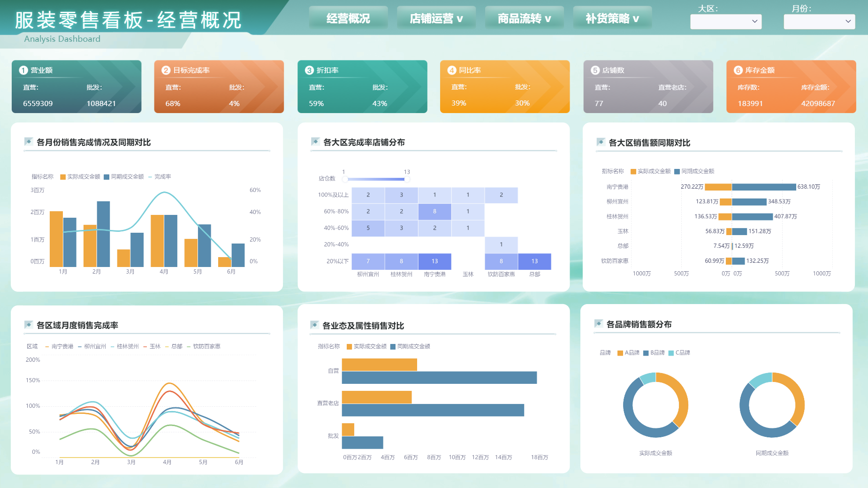Toggle 玉林 series in regional completion legend

152,346
